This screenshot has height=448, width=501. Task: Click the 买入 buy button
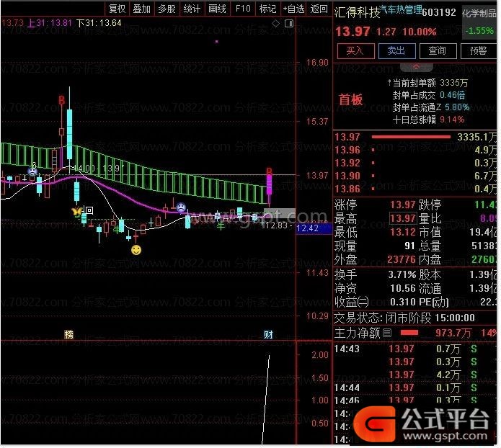(x=355, y=50)
